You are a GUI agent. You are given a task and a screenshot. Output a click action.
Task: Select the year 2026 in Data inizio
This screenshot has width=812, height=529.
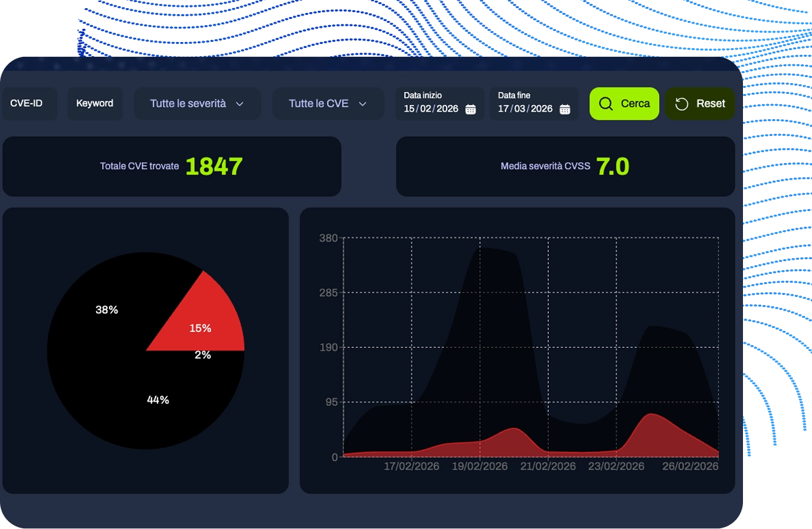(x=447, y=109)
